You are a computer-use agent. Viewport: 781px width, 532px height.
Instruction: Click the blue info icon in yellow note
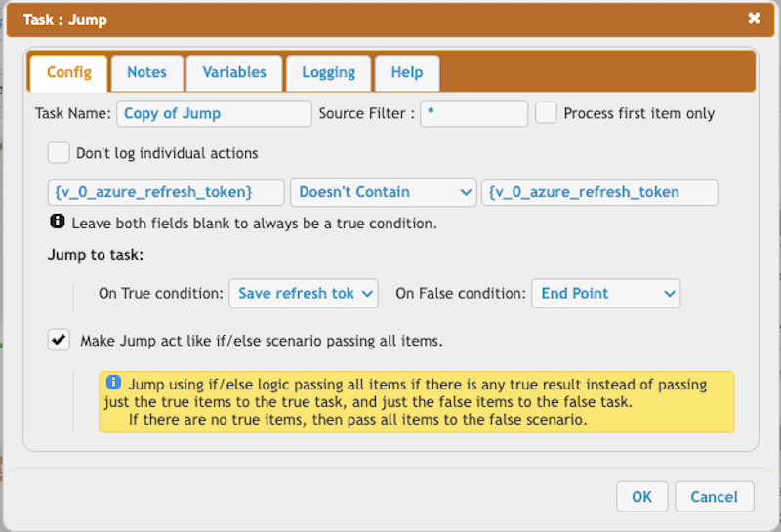[x=113, y=383]
